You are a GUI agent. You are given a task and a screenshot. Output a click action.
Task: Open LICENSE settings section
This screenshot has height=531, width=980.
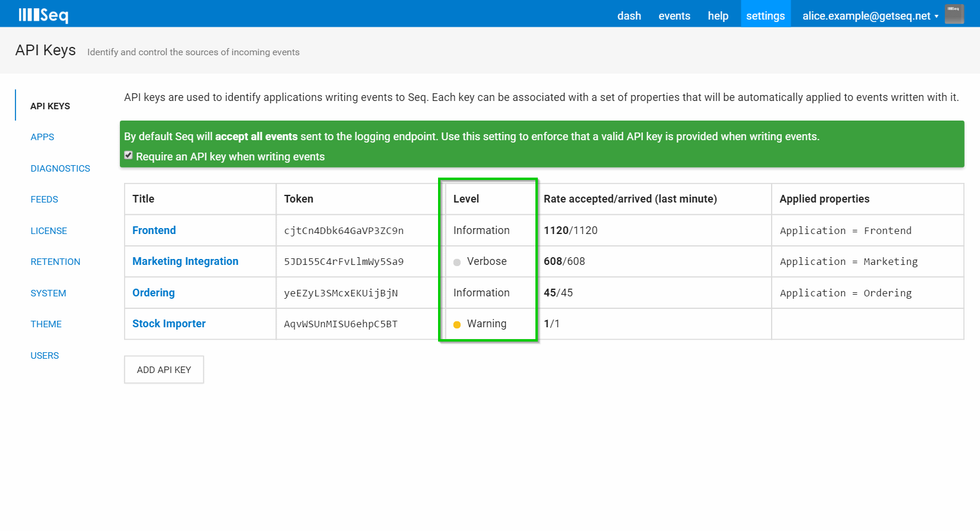[x=49, y=230]
